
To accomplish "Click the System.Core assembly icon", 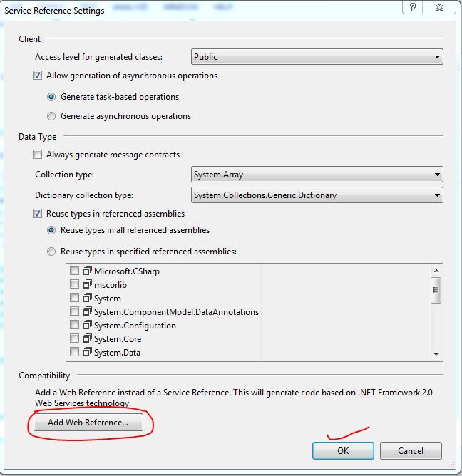I will point(87,338).
